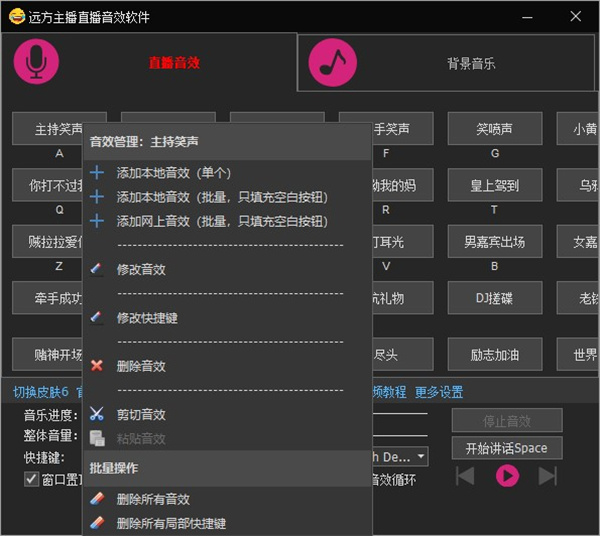
Task: Open the 切换皮肤6 link
Action: (41, 392)
